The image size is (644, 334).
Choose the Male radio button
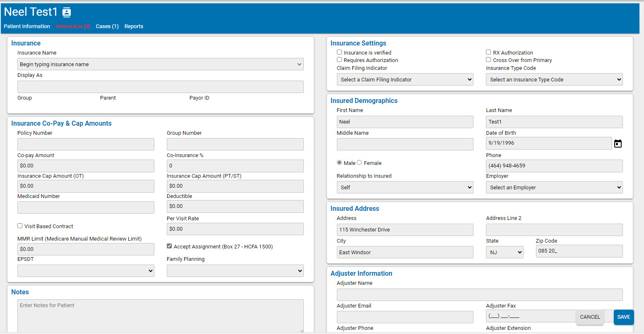339,163
